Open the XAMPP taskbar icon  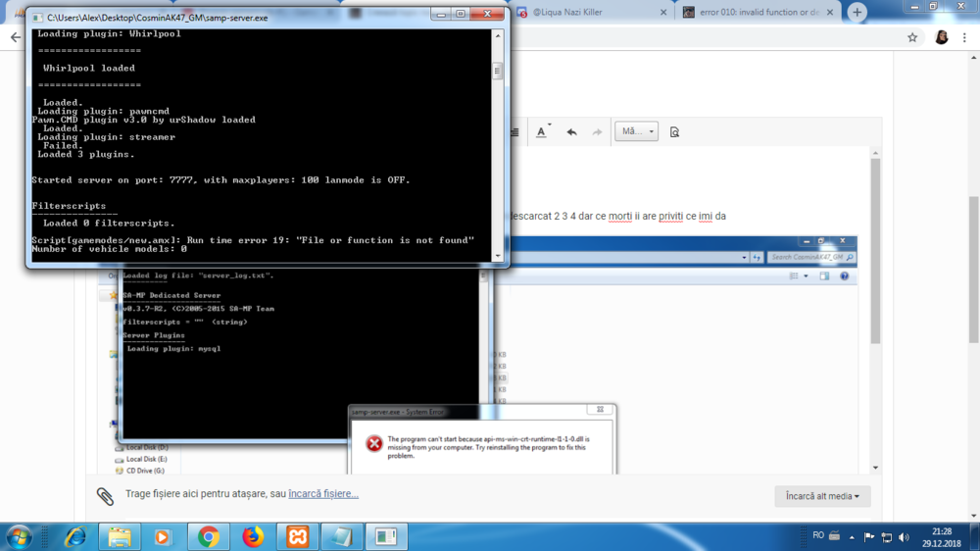[298, 536]
